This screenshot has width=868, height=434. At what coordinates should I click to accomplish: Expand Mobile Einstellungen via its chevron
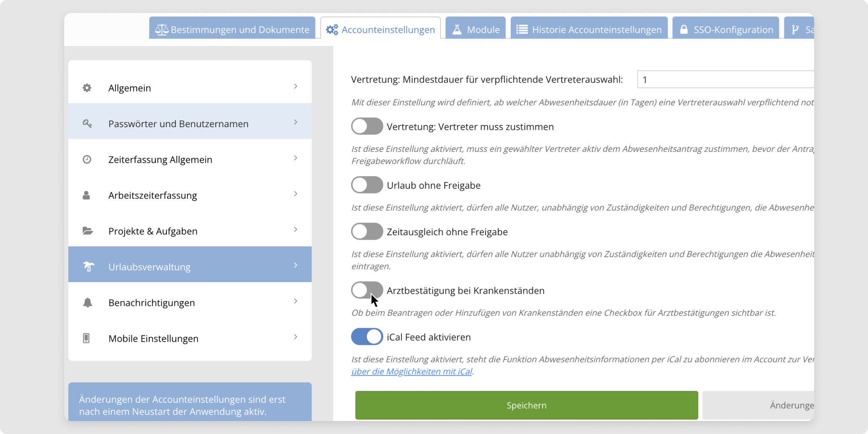tap(296, 337)
